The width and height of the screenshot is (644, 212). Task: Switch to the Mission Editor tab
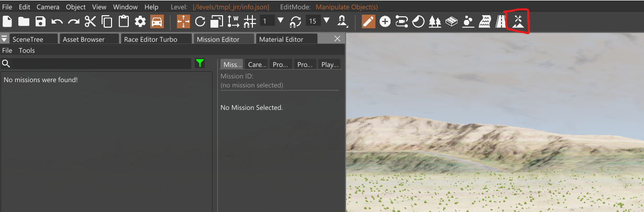(223, 39)
